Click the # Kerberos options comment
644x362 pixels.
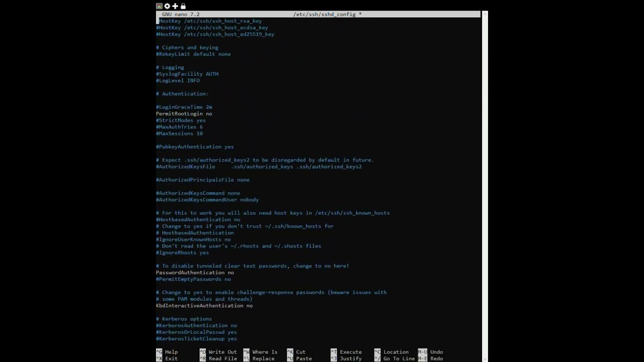coord(184,319)
